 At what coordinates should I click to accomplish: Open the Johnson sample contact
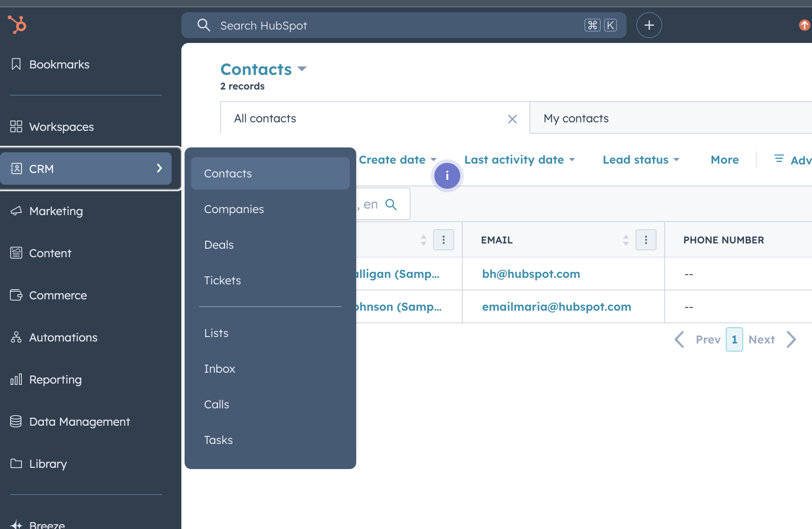(399, 307)
